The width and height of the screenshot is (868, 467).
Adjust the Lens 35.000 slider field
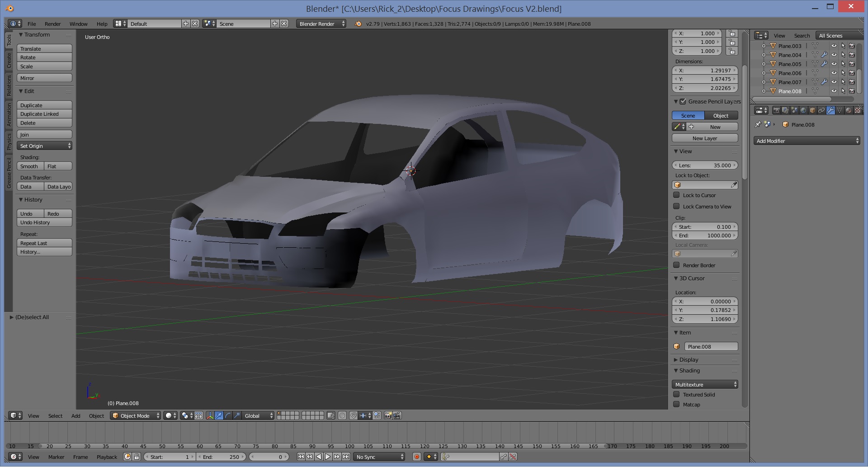point(705,165)
